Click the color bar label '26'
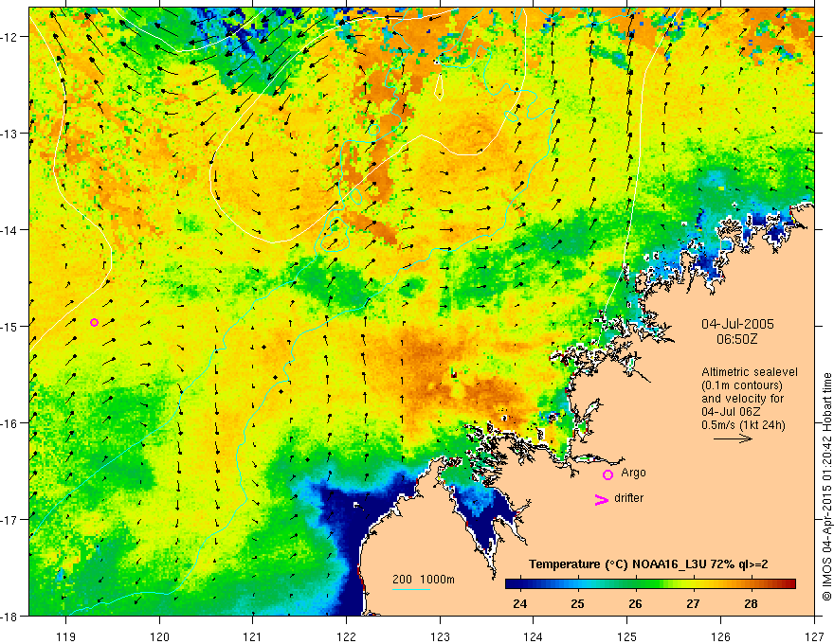 click(635, 603)
